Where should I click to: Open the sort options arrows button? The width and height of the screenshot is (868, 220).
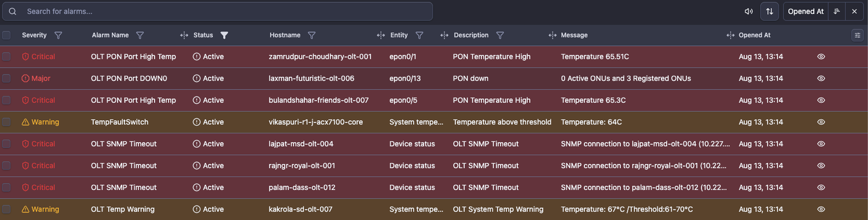770,12
